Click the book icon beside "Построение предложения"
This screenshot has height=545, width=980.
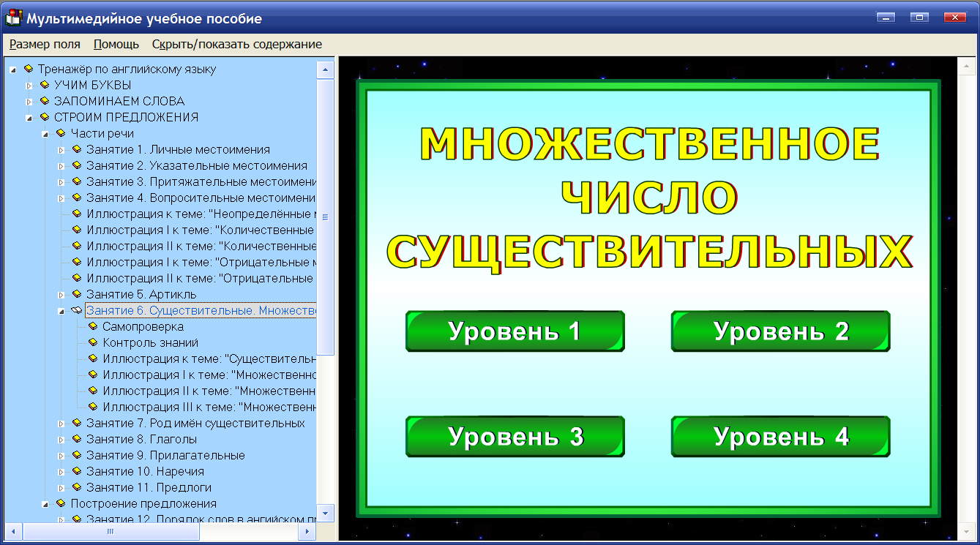61,503
